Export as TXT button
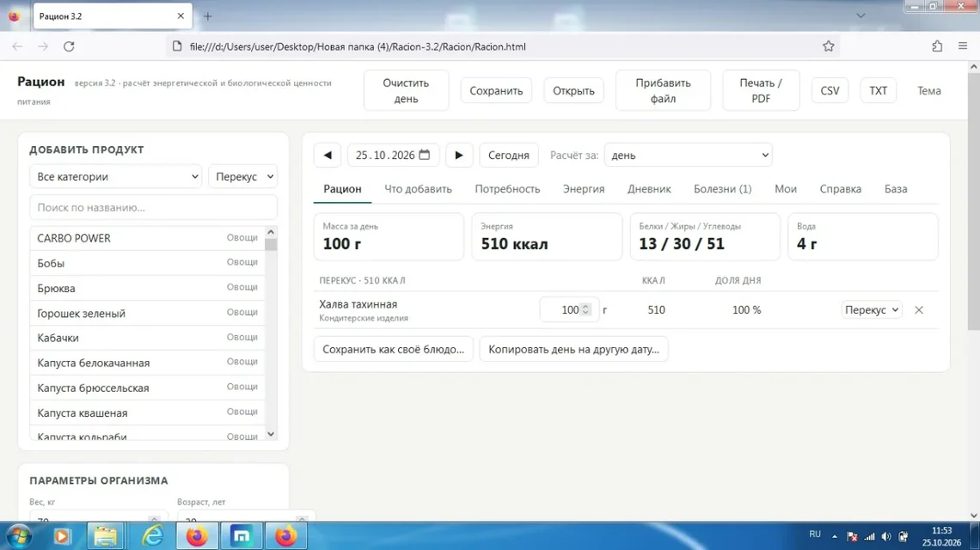Viewport: 980px width, 550px height. pyautogui.click(x=878, y=90)
